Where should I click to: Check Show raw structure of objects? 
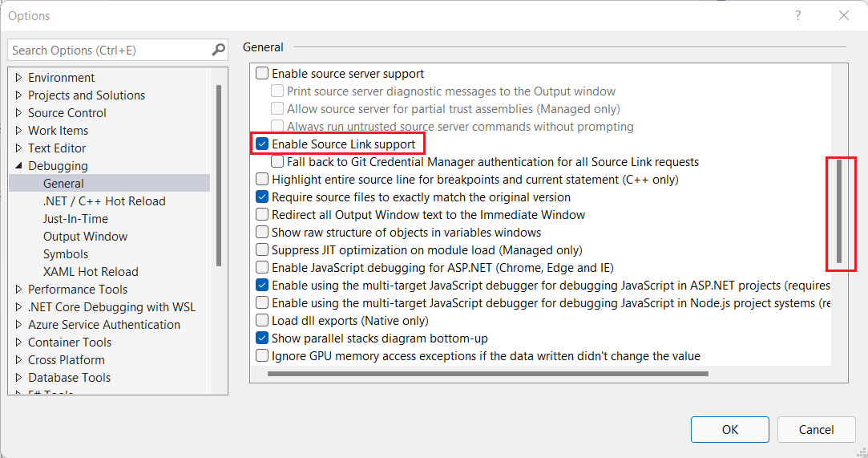click(x=262, y=232)
